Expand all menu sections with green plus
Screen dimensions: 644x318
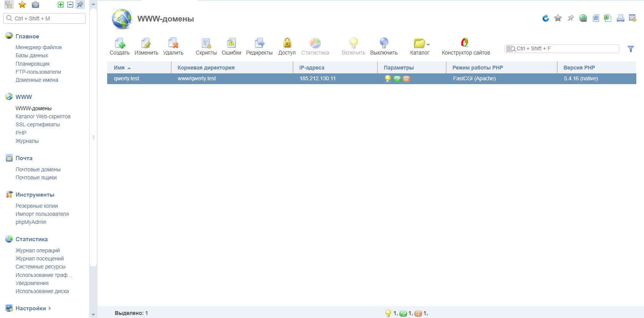click(61, 5)
